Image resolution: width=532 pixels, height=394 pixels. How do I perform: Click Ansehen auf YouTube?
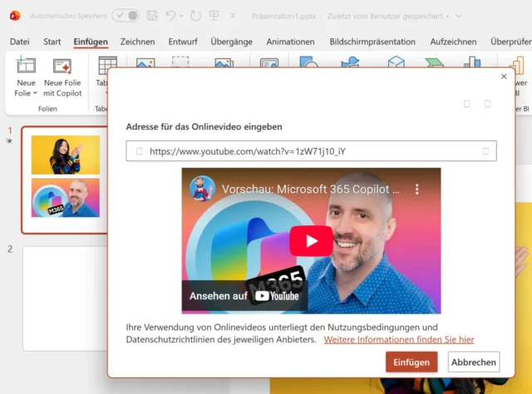point(244,296)
